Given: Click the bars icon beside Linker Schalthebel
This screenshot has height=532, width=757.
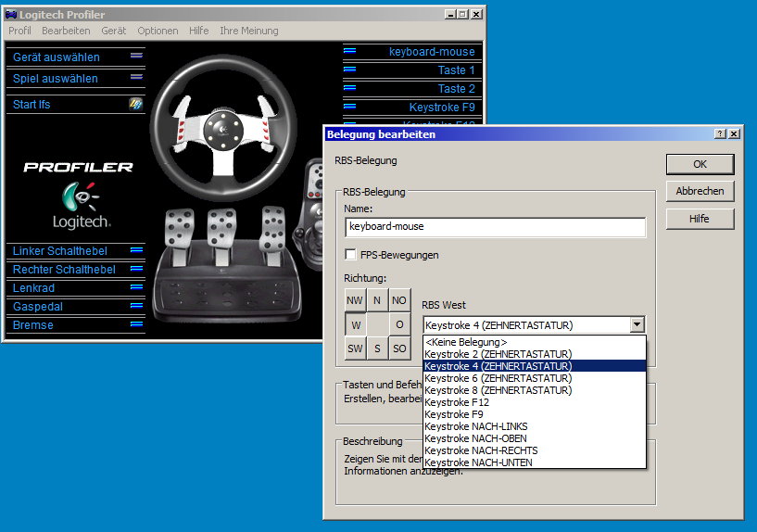Looking at the screenshot, I should tap(136, 250).
